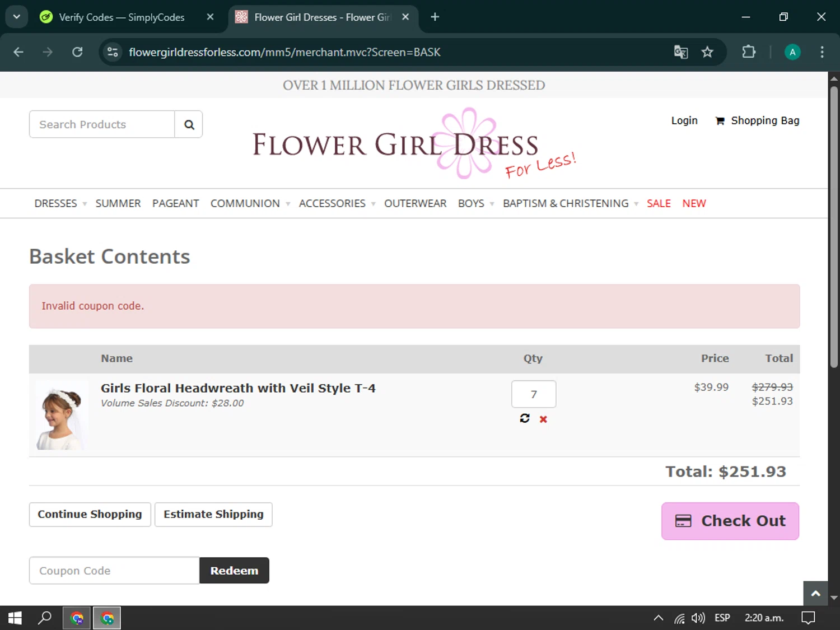840x630 pixels.
Task: Show hidden system tray icons
Action: (x=659, y=618)
